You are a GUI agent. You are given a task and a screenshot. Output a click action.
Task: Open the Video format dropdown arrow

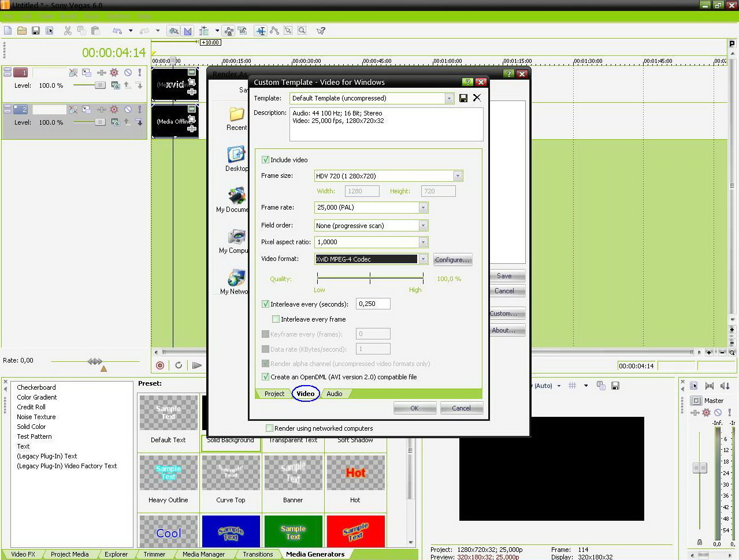[x=423, y=259]
